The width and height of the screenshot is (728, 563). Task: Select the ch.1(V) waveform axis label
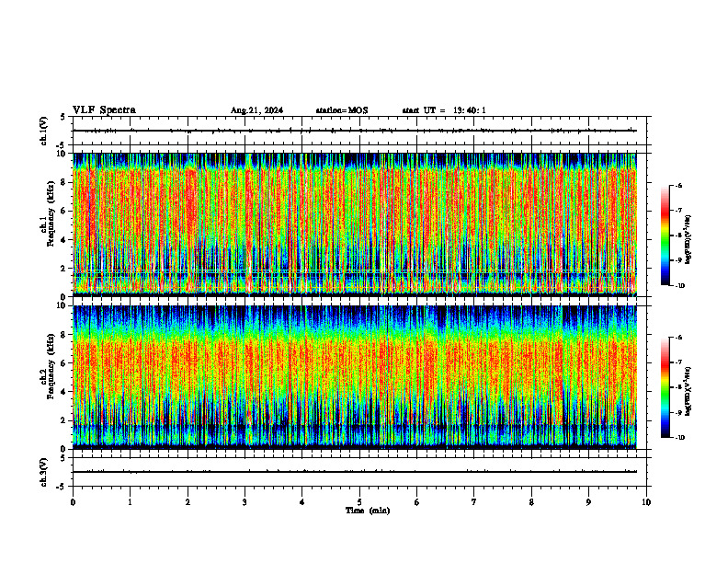coord(44,131)
